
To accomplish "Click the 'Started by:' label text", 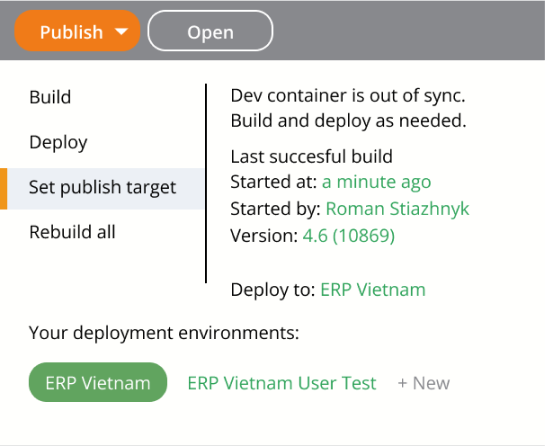I will coord(275,209).
